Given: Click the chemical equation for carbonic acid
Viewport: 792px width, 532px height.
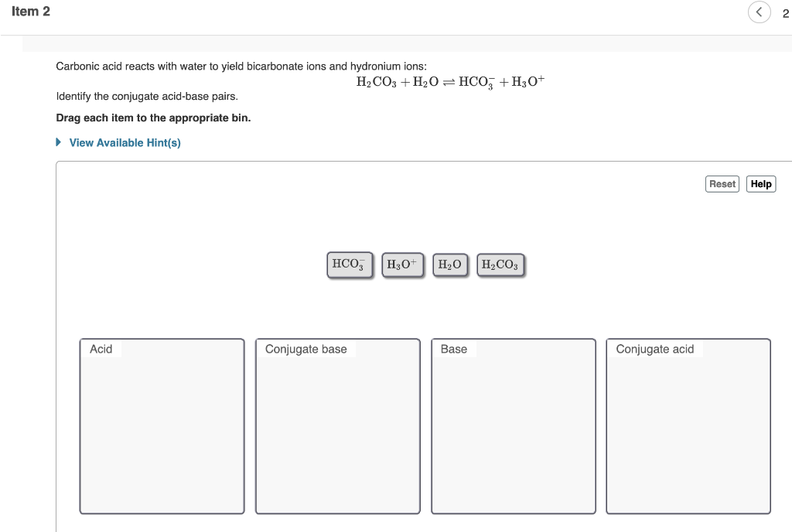Looking at the screenshot, I should (x=449, y=80).
